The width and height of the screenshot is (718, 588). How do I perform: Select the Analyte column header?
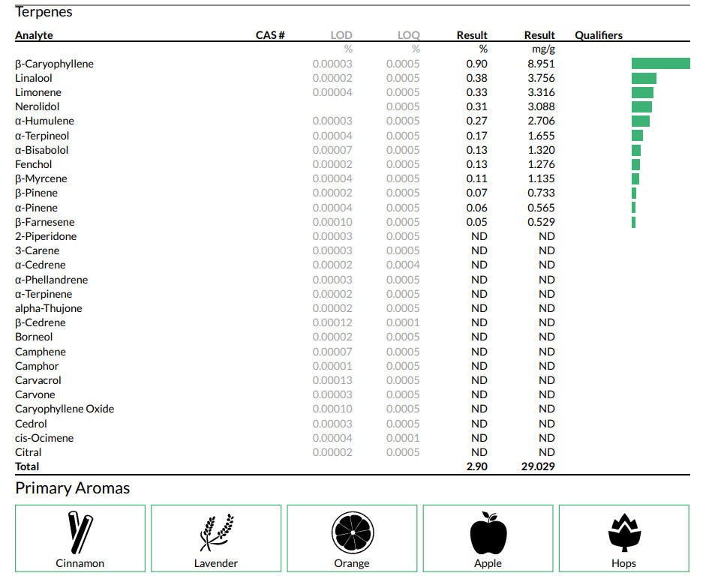click(34, 35)
